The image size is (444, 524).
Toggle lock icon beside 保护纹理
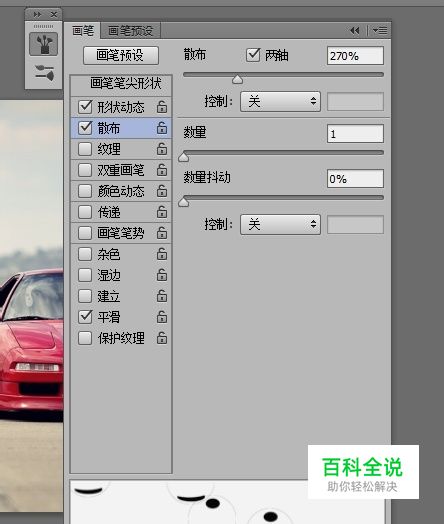(x=162, y=338)
